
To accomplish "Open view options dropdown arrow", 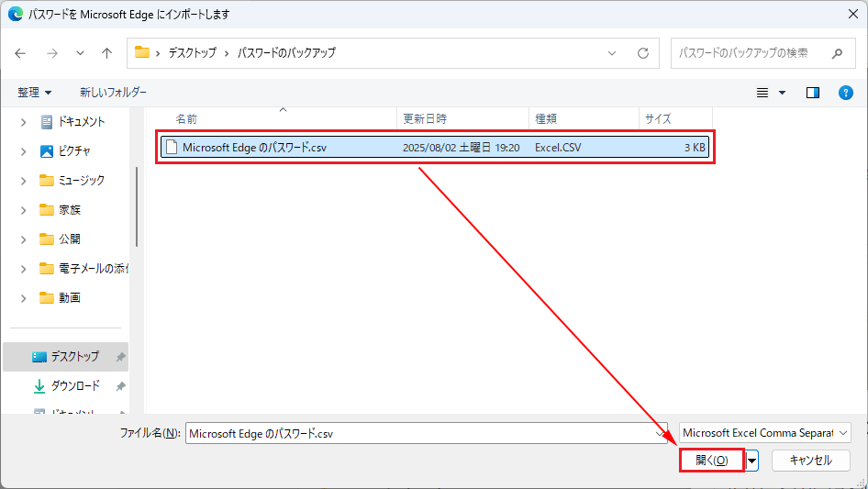I will pos(782,93).
